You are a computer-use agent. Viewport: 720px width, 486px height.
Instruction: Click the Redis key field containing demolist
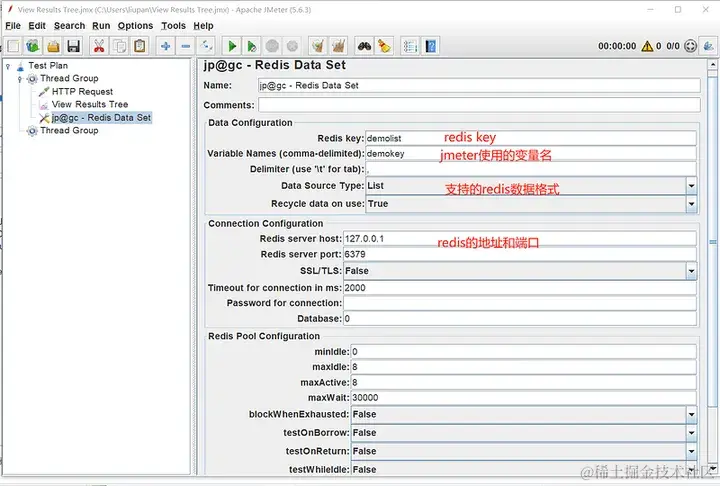(530, 138)
